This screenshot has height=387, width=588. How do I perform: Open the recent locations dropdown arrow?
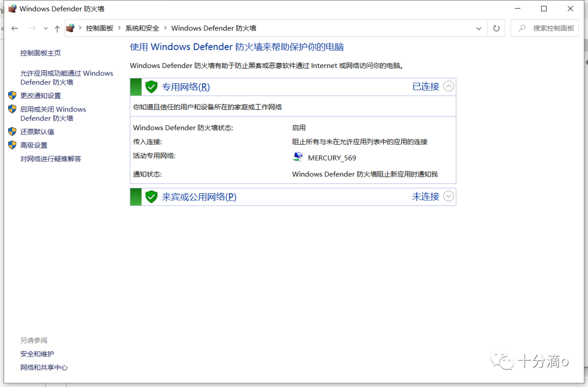pyautogui.click(x=46, y=28)
